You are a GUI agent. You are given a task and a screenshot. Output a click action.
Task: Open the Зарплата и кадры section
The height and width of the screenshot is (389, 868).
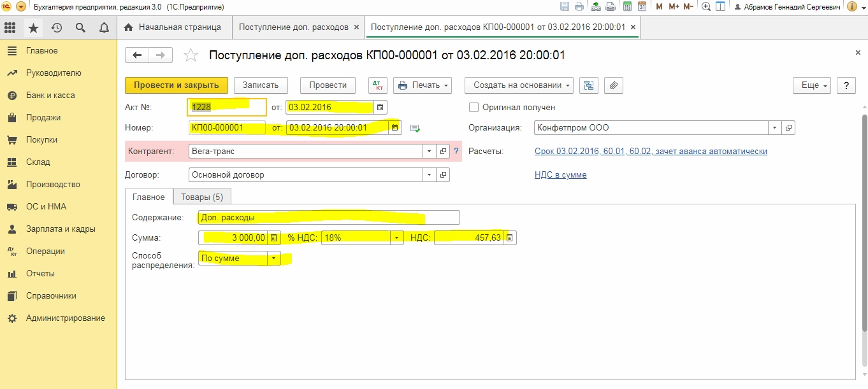click(61, 229)
